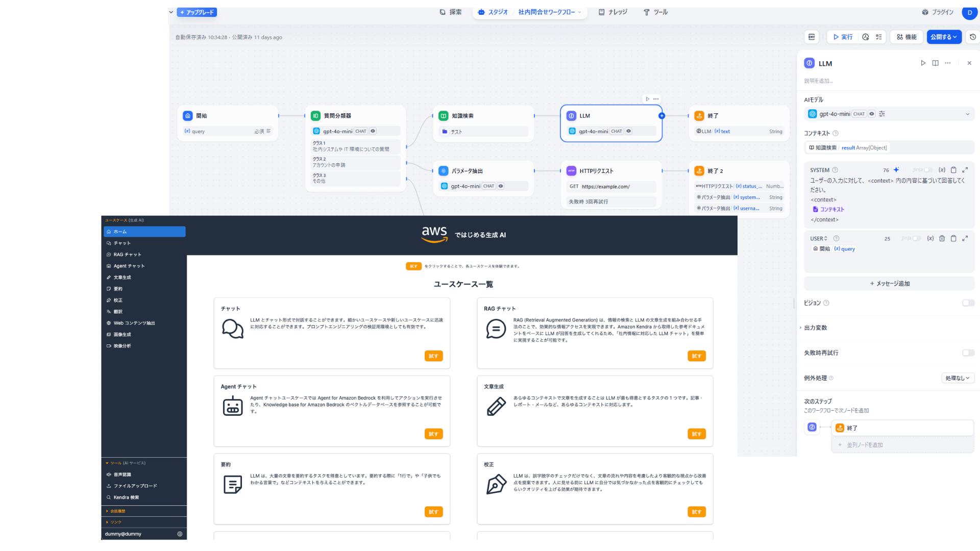Select the 終了 2 node on canvas
The height and width of the screenshot is (551, 980).
point(739,189)
